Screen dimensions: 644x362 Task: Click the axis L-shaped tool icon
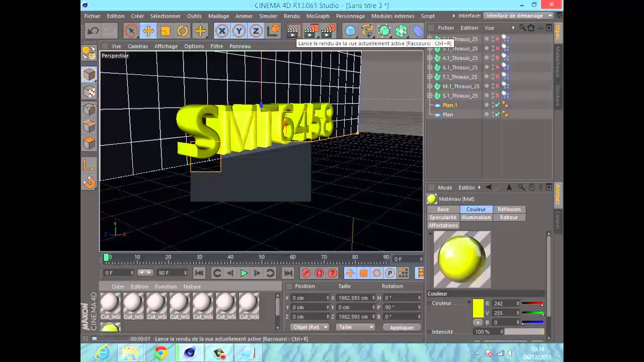(89, 165)
